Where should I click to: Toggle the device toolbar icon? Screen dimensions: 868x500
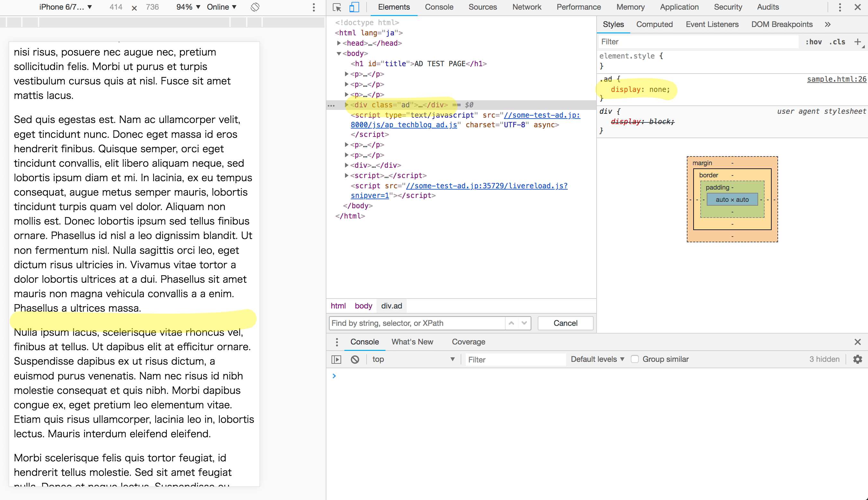coord(354,7)
